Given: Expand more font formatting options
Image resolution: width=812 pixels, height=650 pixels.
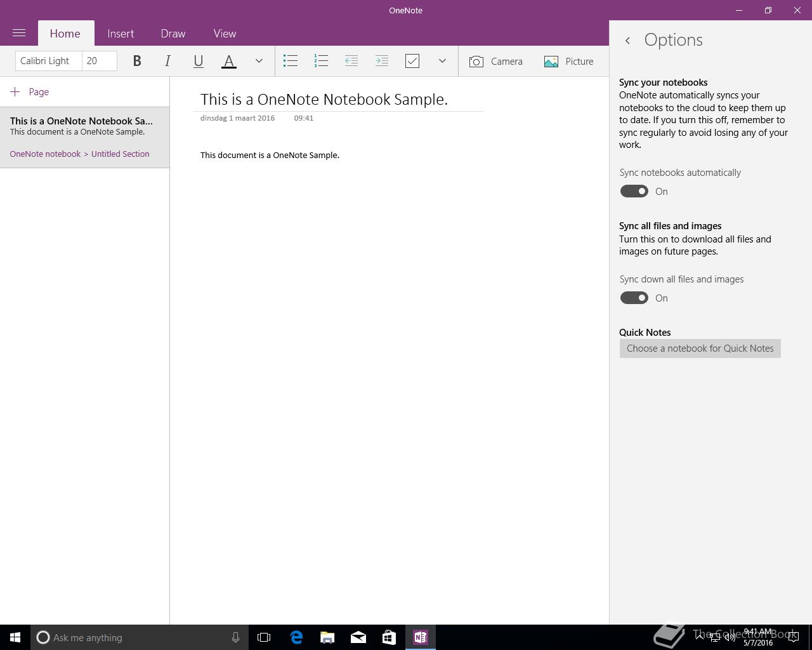Looking at the screenshot, I should pos(259,61).
